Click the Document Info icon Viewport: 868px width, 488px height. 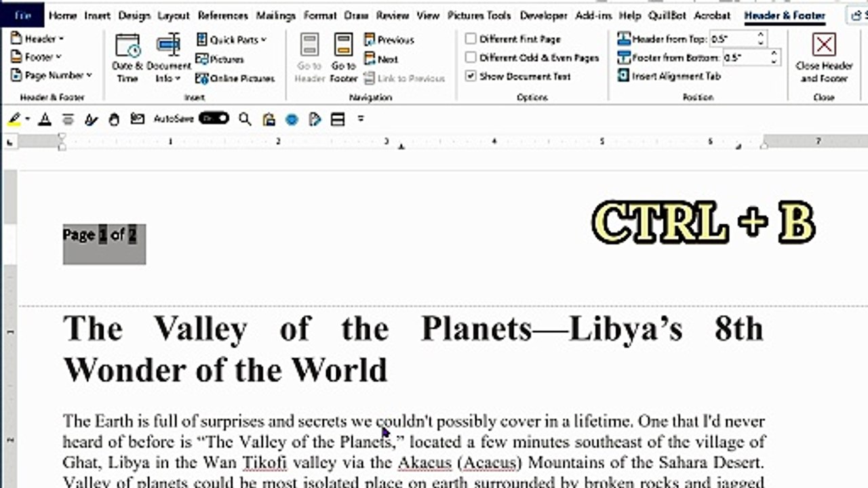(167, 45)
